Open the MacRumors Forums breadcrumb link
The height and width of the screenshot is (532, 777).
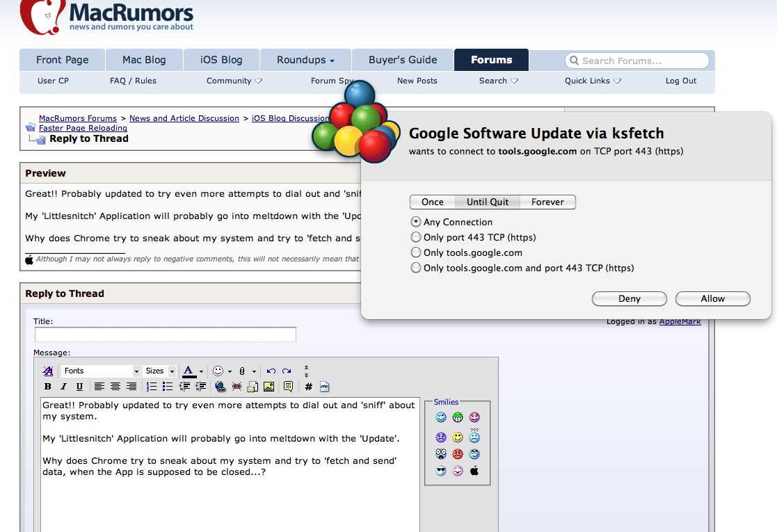tap(78, 118)
